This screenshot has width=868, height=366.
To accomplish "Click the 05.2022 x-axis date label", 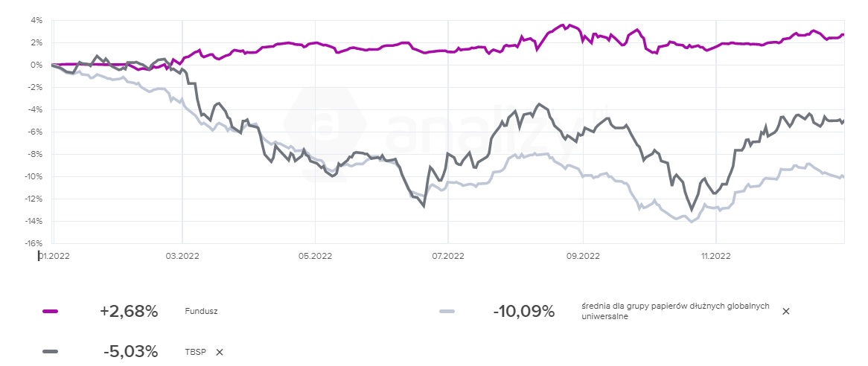I will click(x=314, y=257).
